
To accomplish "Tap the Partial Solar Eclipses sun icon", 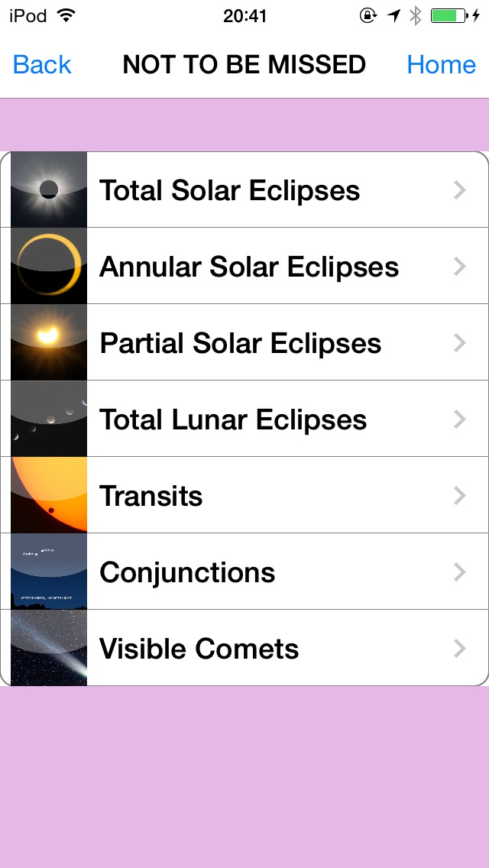I will (49, 342).
